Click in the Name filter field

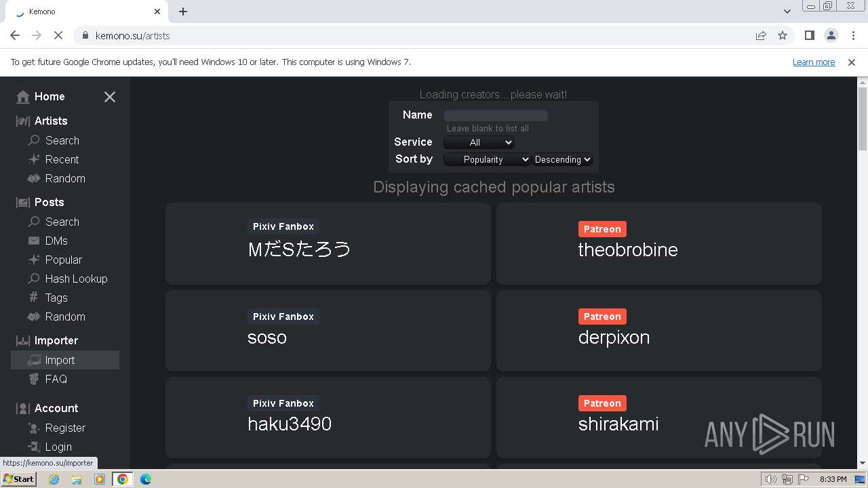[x=496, y=116]
